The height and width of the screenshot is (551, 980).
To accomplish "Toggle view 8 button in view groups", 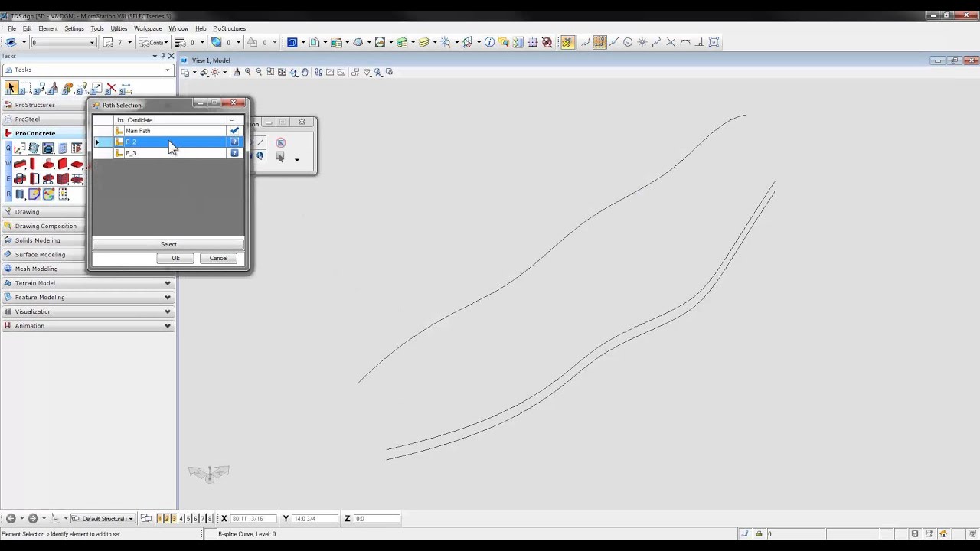I will [209, 519].
